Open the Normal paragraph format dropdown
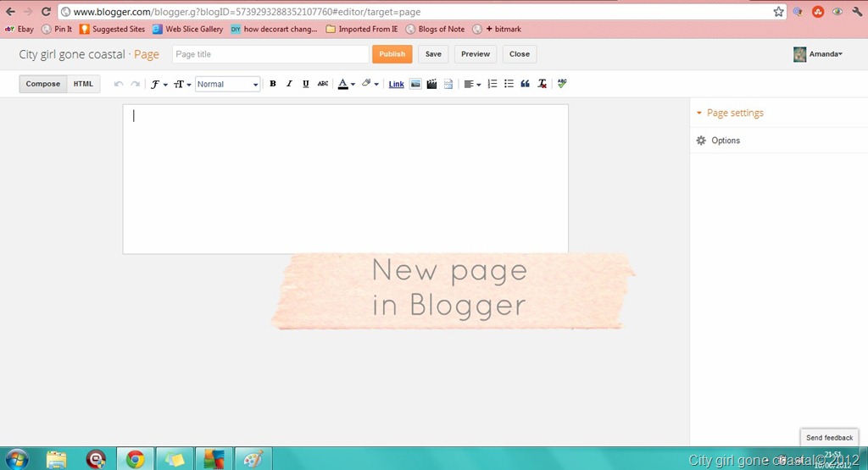Screen dimensions: 868x470 pyautogui.click(x=227, y=84)
